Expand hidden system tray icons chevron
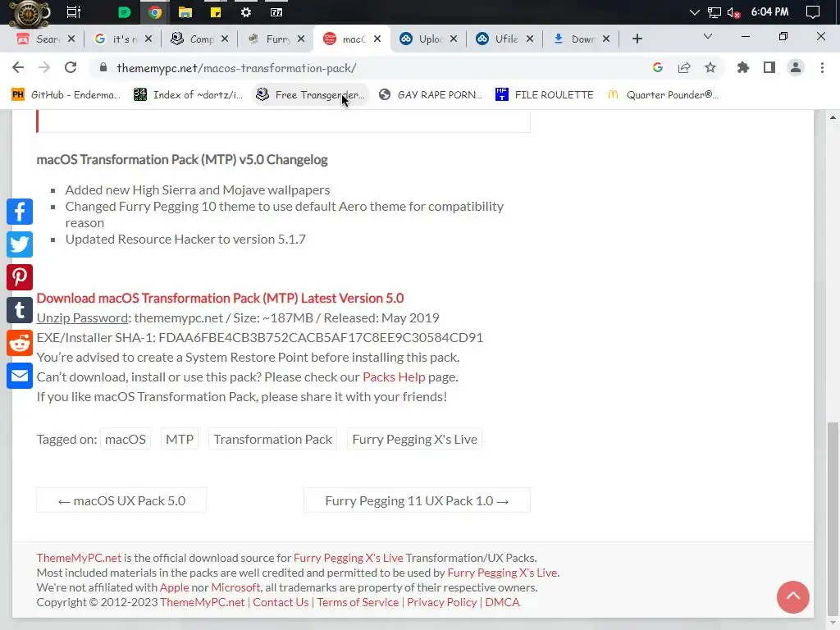 [694, 11]
